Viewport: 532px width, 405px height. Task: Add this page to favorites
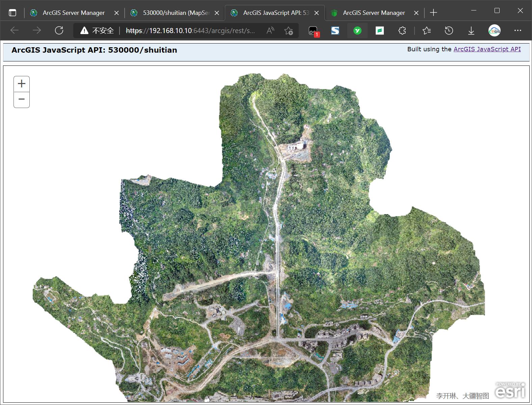(289, 31)
